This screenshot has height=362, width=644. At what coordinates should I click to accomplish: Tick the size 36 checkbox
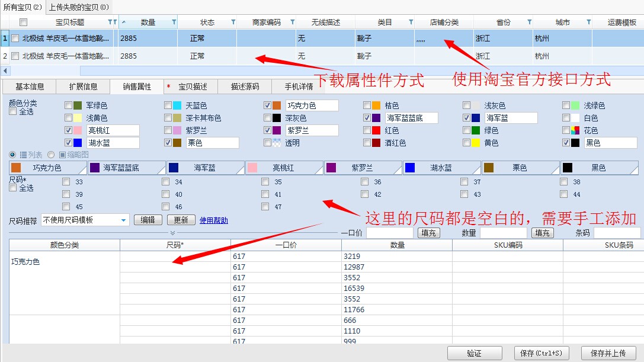click(365, 182)
